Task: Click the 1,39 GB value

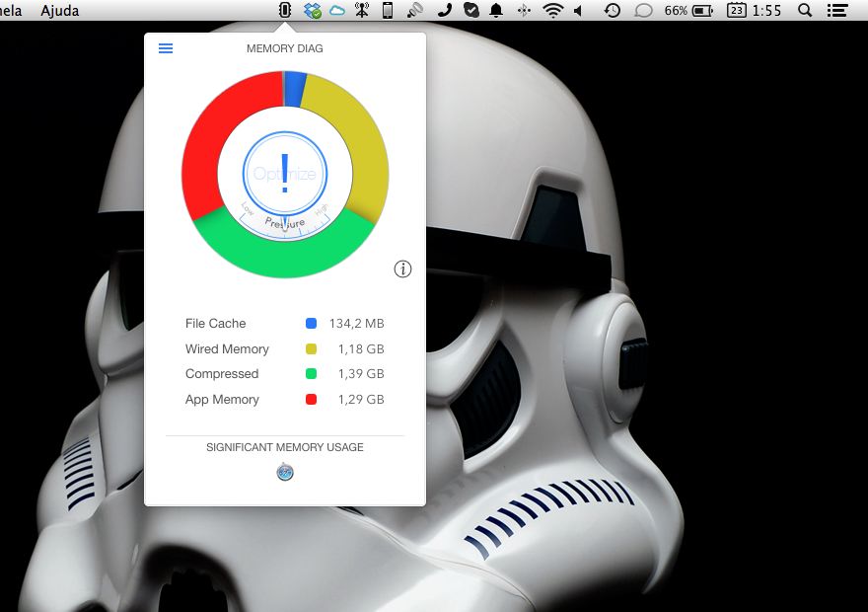Action: point(361,374)
